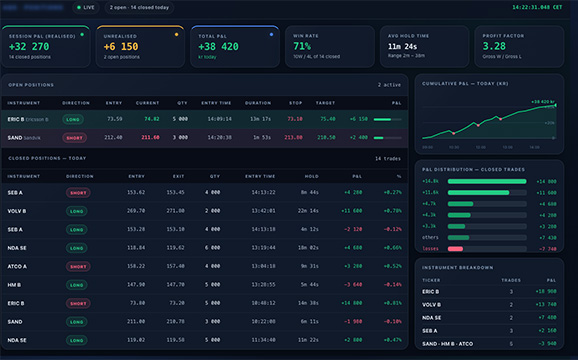Select the +38 420 value on Total P&L card
The image size is (578, 360).
(219, 47)
